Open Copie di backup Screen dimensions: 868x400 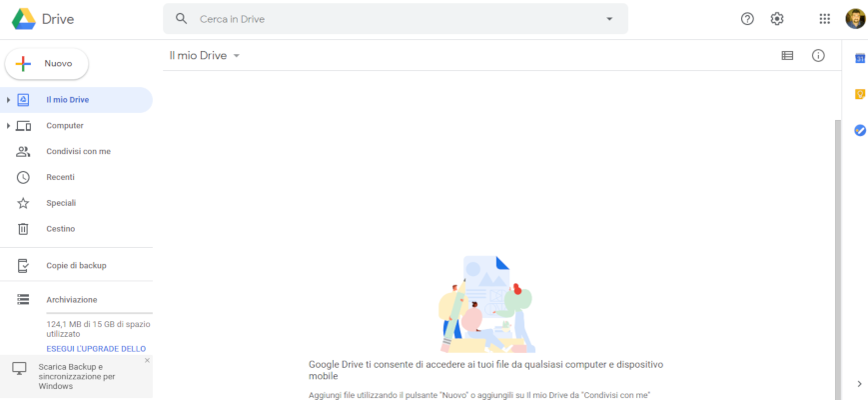(76, 265)
